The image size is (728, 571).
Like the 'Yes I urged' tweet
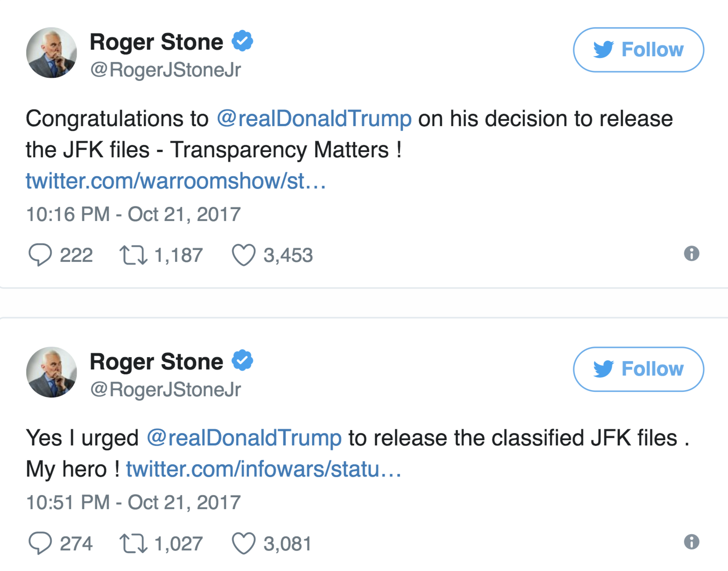coord(244,543)
